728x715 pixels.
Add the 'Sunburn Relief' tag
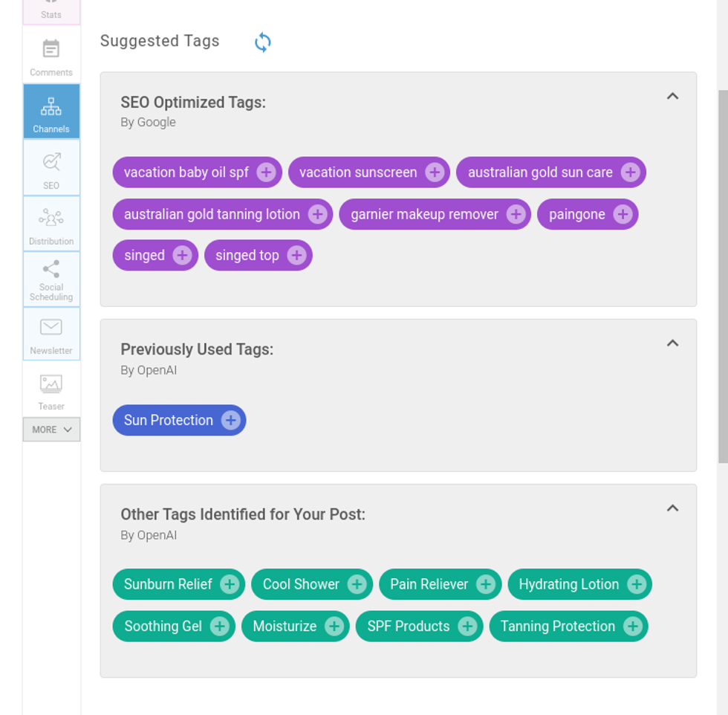(230, 585)
